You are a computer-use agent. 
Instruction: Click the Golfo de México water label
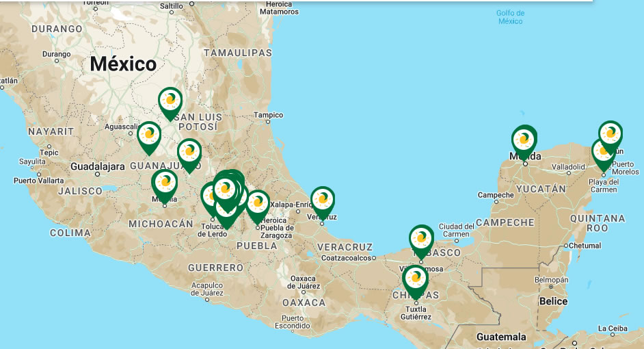511,17
